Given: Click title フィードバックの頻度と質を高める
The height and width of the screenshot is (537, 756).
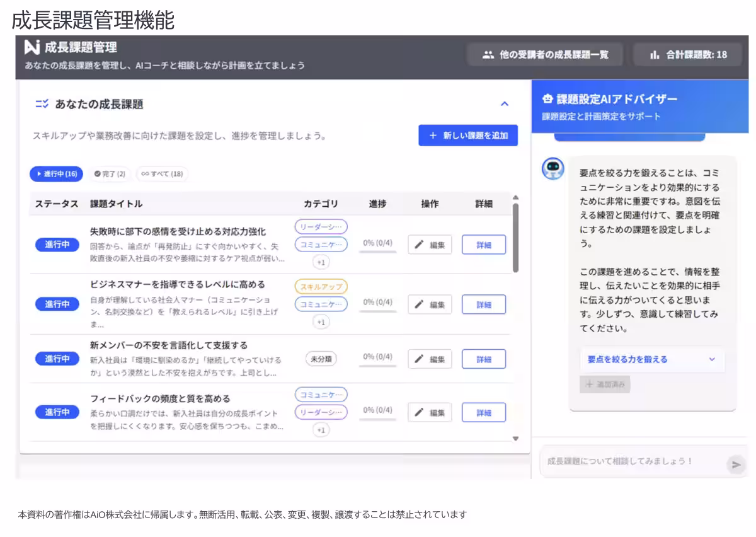Looking at the screenshot, I should pos(161,398).
